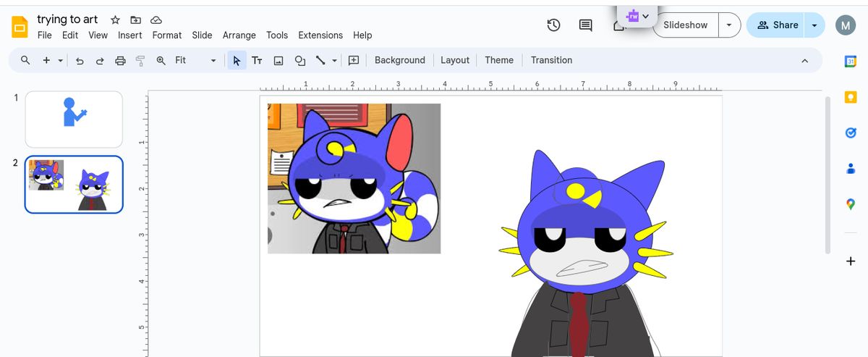
Task: Open the File menu
Action: [x=44, y=35]
